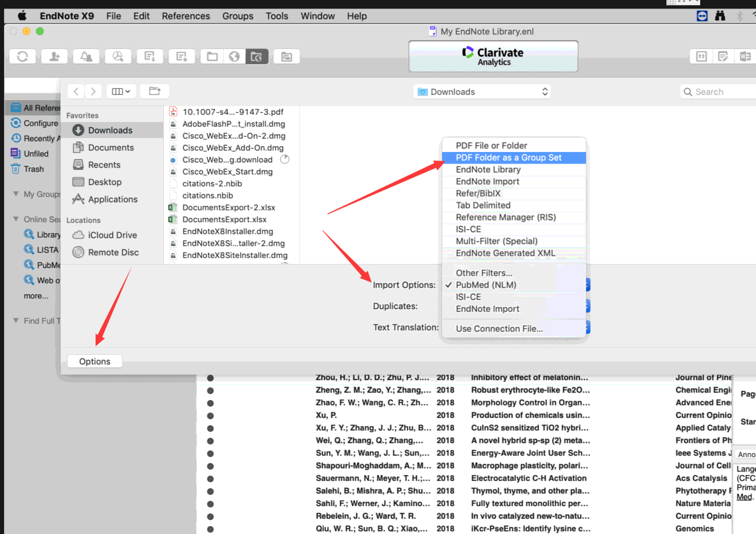The width and height of the screenshot is (756, 534).
Task: Select 'PDF Folder as a Group Set' option
Action: [x=514, y=157]
